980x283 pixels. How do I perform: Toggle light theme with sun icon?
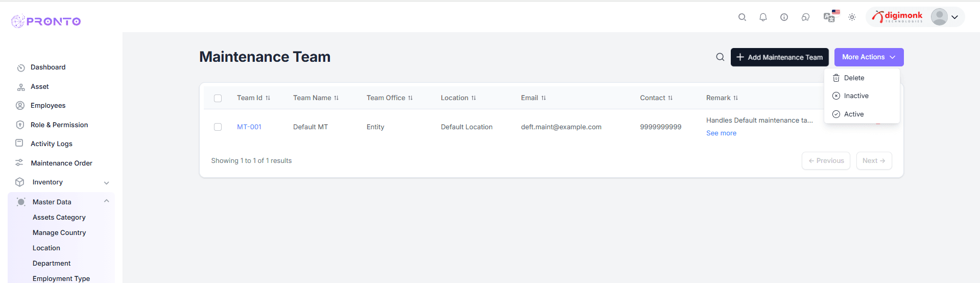click(852, 17)
